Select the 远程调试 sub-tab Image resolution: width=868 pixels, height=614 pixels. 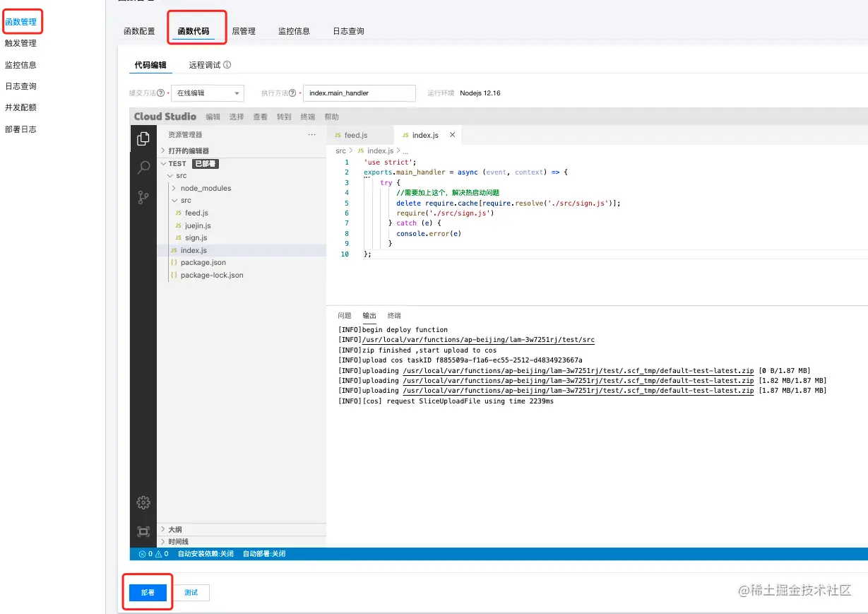[x=205, y=65]
